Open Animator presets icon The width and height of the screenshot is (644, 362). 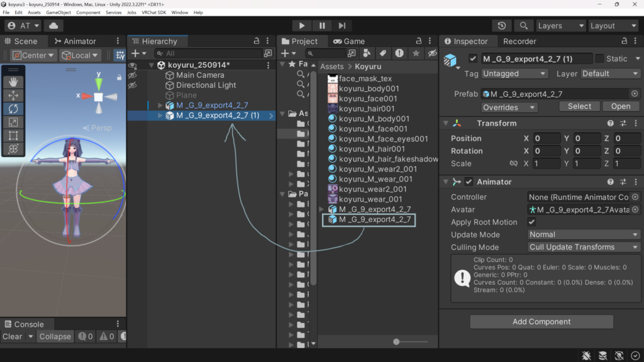[623, 182]
